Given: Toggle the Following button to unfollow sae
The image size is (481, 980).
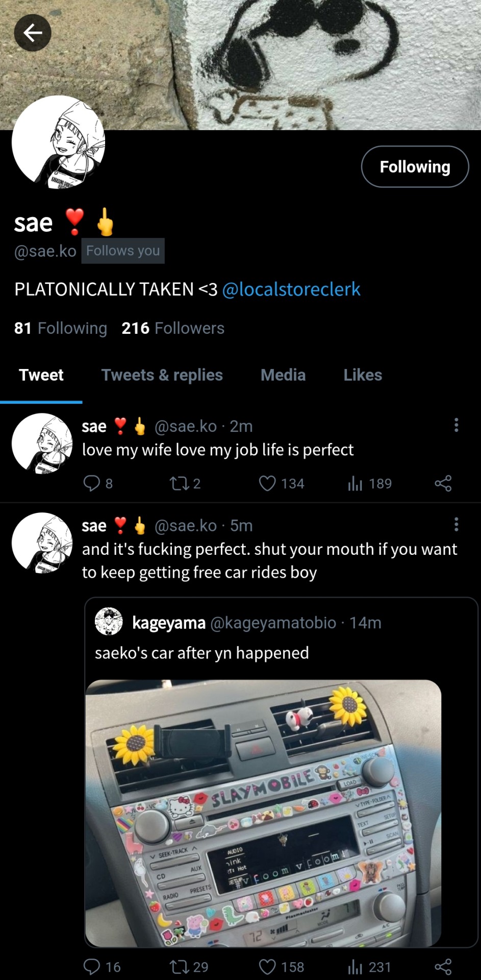Looking at the screenshot, I should pos(415,167).
